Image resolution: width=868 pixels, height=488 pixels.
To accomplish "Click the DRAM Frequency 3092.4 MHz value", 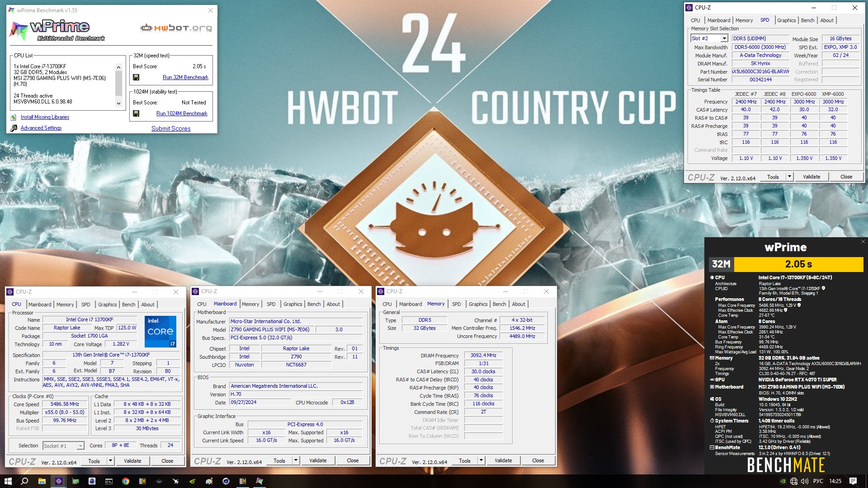I will click(483, 356).
